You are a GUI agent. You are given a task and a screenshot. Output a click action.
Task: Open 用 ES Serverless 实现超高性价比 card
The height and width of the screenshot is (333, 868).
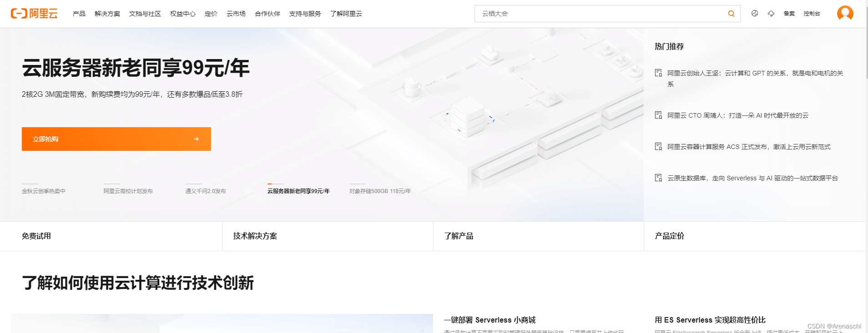coord(710,320)
